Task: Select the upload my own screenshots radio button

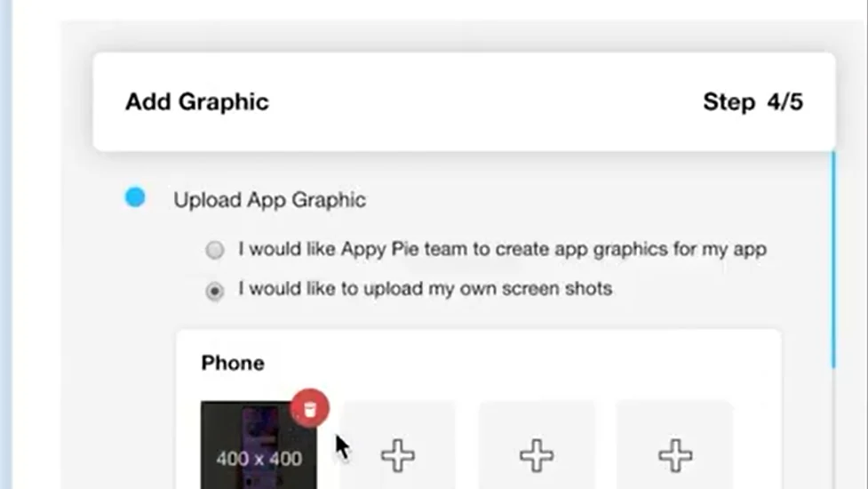Action: pos(215,291)
